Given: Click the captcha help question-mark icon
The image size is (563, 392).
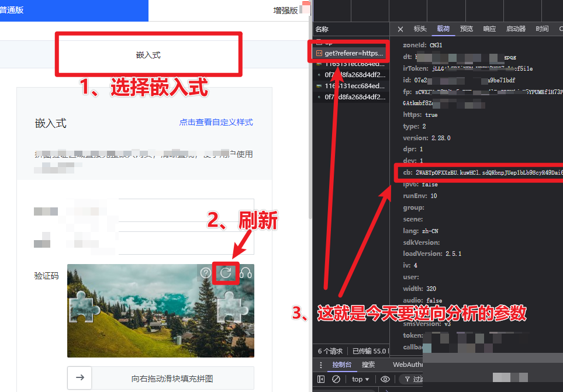Looking at the screenshot, I should (206, 273).
